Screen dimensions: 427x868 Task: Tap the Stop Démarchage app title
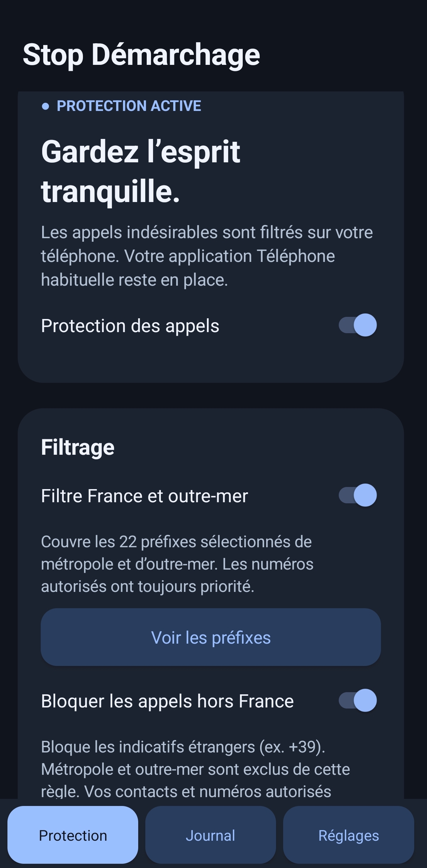click(141, 55)
